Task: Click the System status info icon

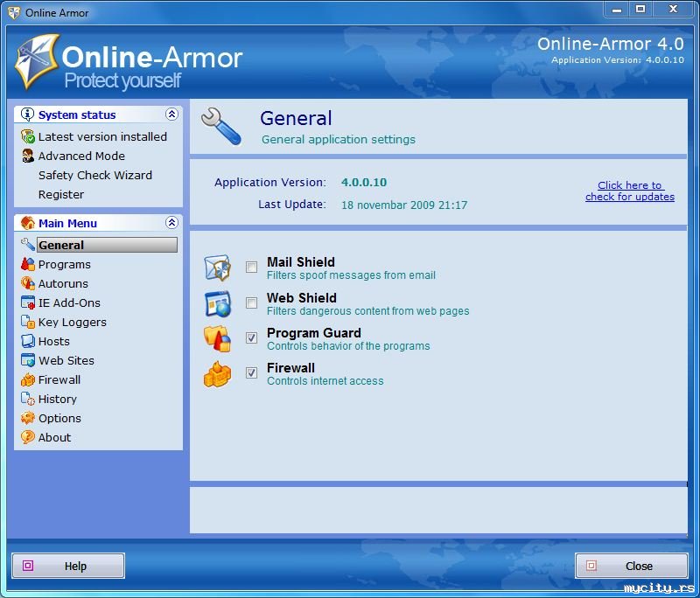Action: [27, 115]
